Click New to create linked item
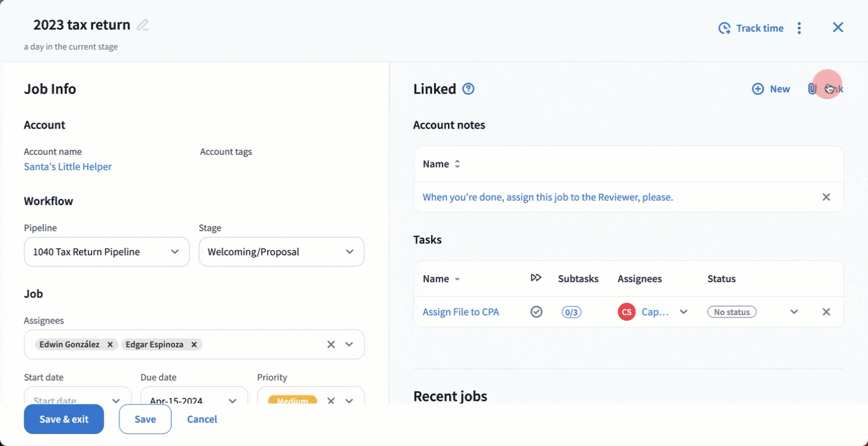 (771, 89)
